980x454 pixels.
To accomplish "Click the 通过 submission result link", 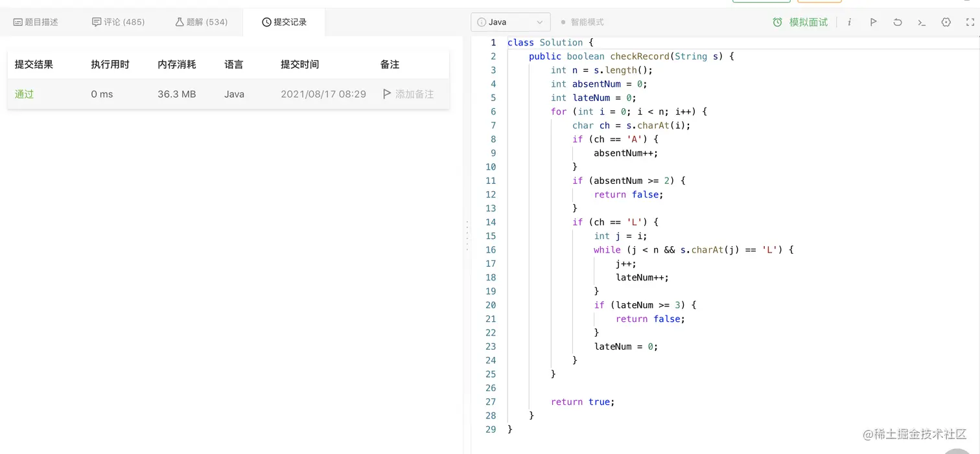I will [24, 94].
